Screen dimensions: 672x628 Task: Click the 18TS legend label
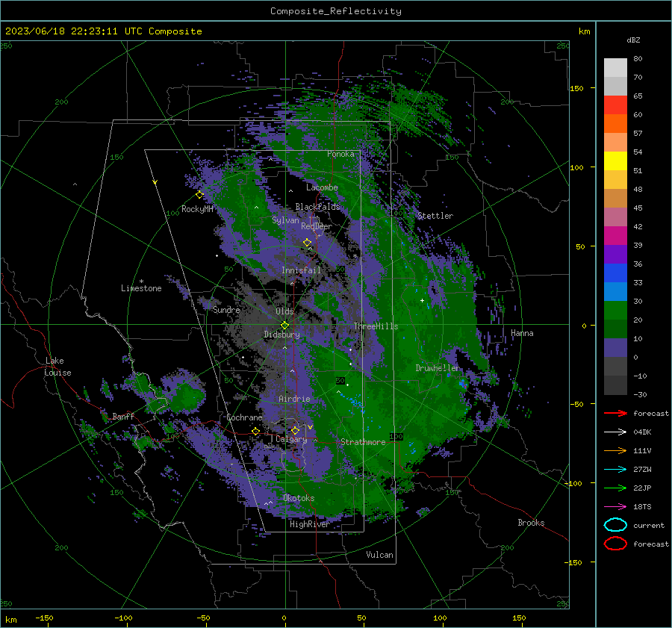pos(642,507)
